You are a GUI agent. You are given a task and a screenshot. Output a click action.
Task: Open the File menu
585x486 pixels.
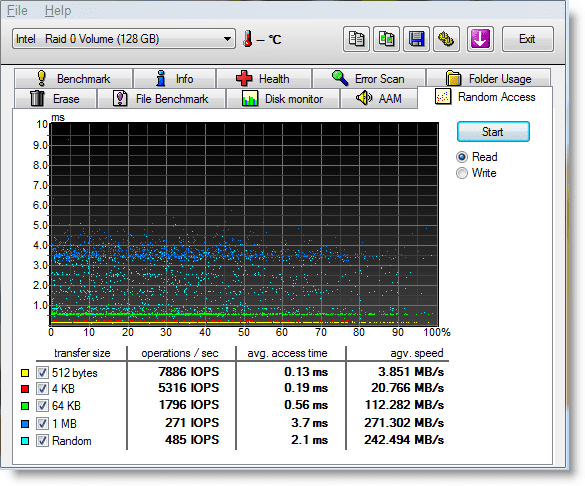click(17, 10)
